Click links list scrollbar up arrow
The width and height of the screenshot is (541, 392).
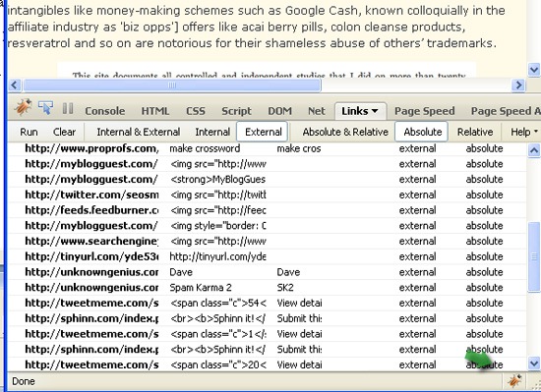(534, 150)
